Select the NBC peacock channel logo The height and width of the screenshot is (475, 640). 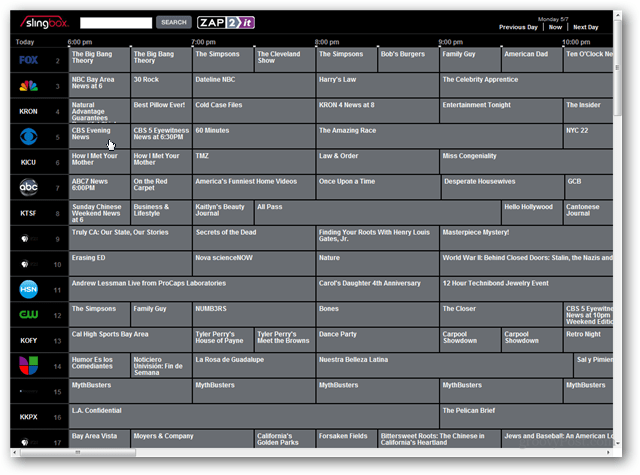pyautogui.click(x=29, y=86)
